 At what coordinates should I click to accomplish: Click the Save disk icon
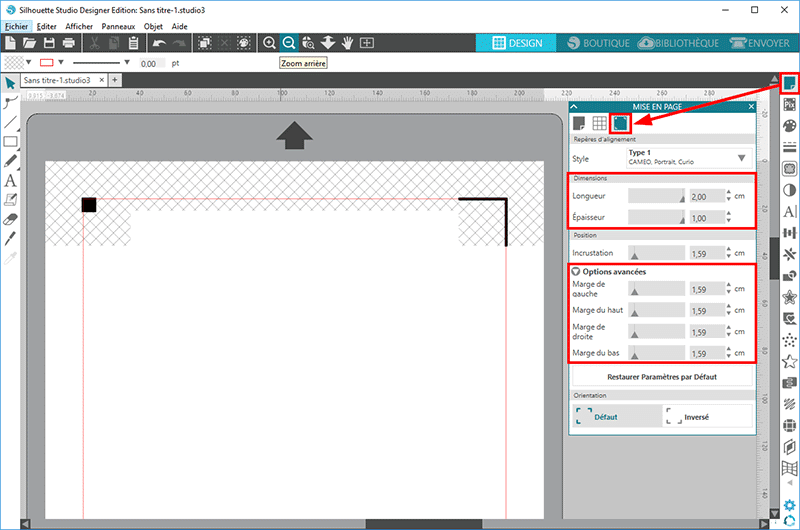pos(48,43)
